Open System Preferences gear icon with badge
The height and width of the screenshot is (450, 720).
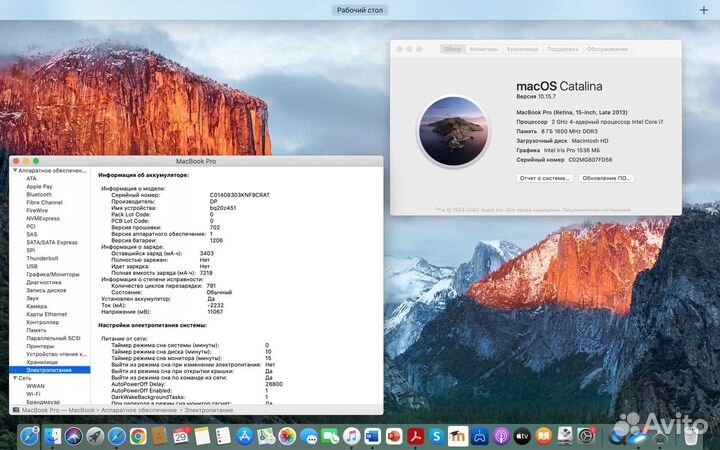[586, 436]
